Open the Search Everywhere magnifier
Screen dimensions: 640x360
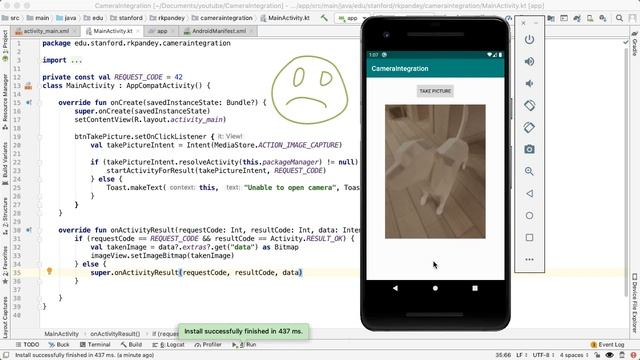[x=619, y=18]
